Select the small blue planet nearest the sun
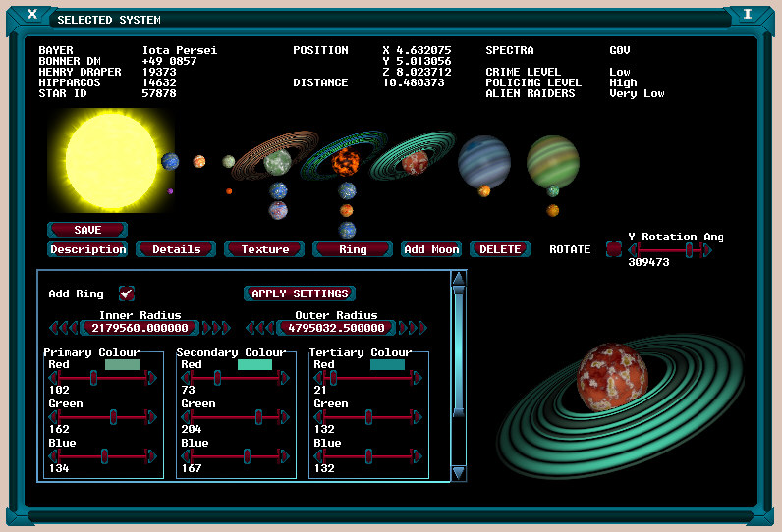 point(171,161)
